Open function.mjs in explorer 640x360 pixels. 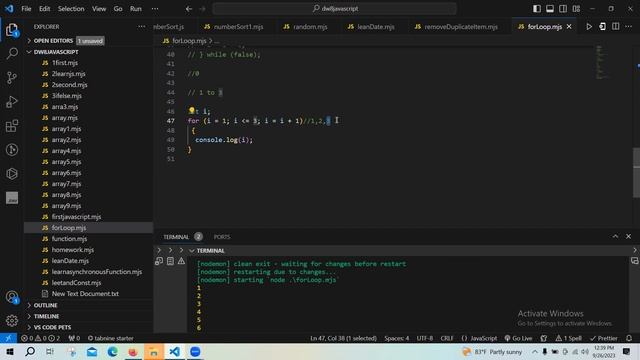(69, 239)
